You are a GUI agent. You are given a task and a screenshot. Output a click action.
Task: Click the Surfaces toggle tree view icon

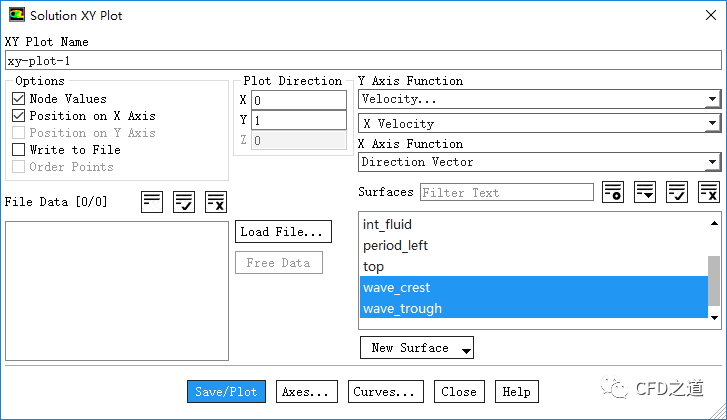tap(645, 192)
